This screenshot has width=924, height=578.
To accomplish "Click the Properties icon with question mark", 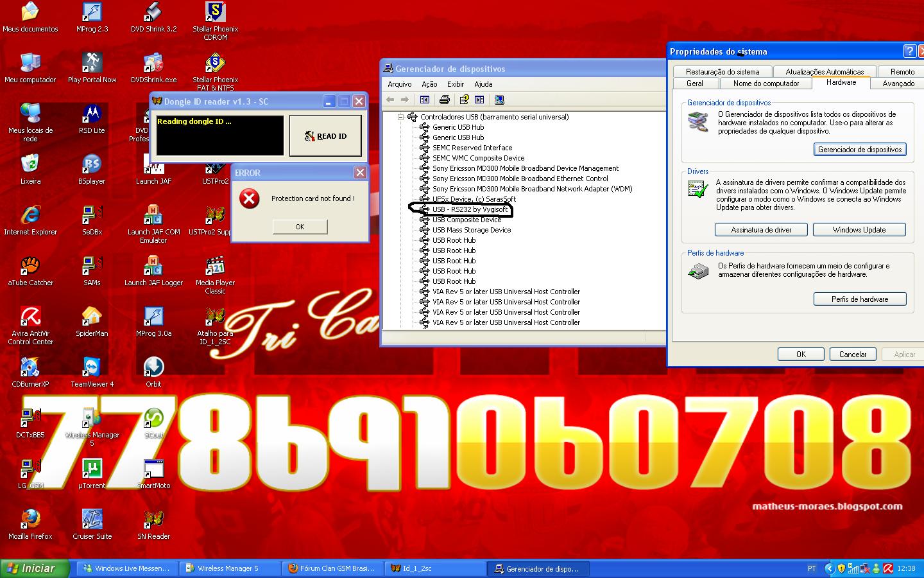I will tap(464, 100).
